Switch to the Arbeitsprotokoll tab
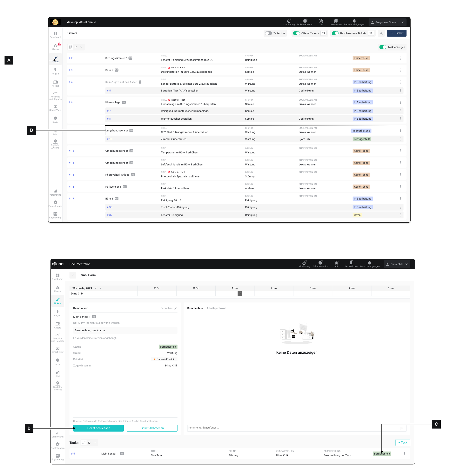450x476 pixels. tap(216, 308)
